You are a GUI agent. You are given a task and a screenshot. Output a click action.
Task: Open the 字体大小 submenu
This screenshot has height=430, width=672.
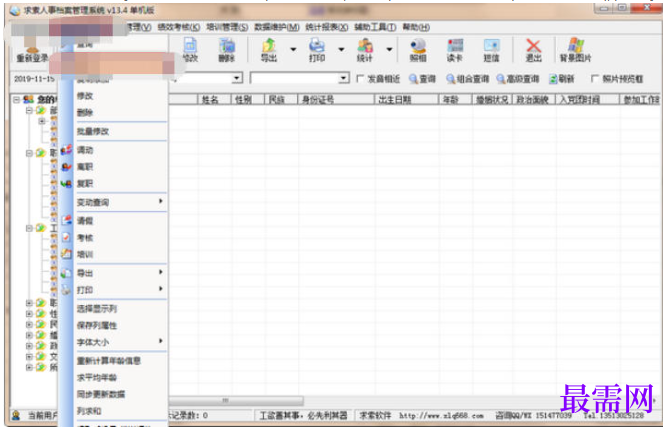[x=114, y=342]
